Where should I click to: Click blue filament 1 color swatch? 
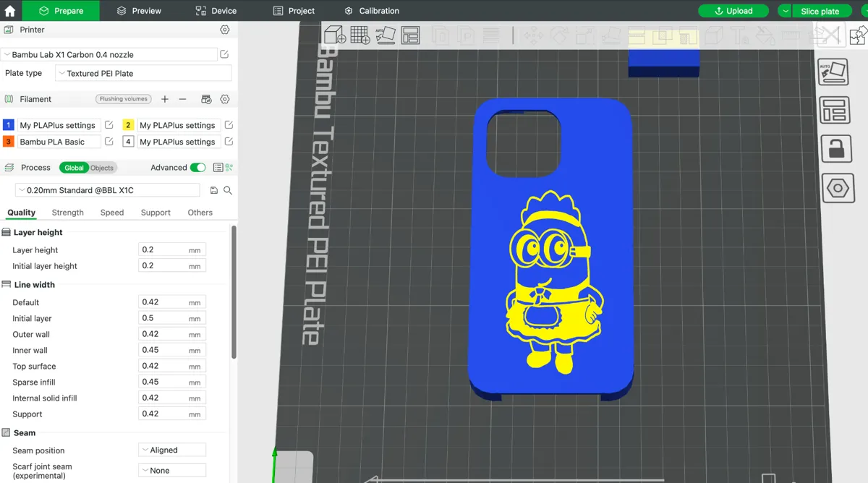[9, 125]
